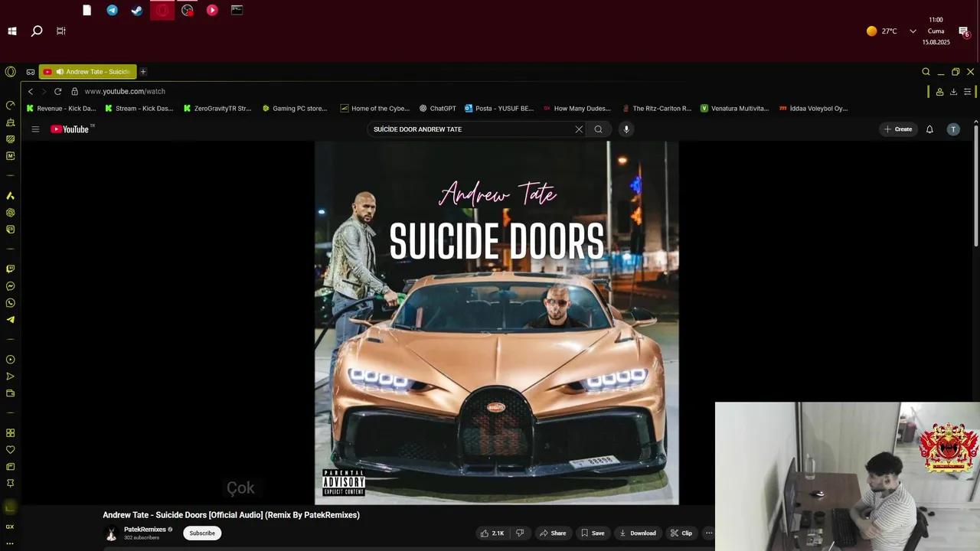
Task: Open Facebook Messenger in the sidebar
Action: (x=10, y=286)
